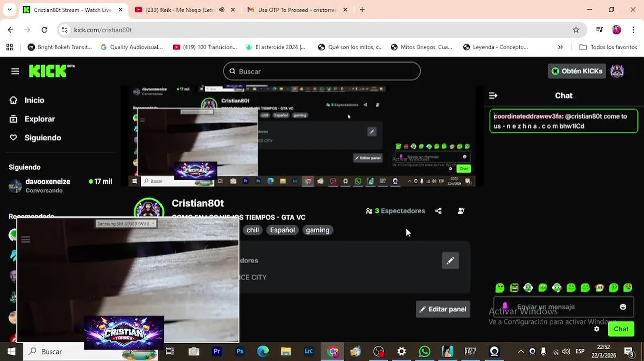
Task: Open Lightroom Classic from taskbar
Action: (309, 351)
